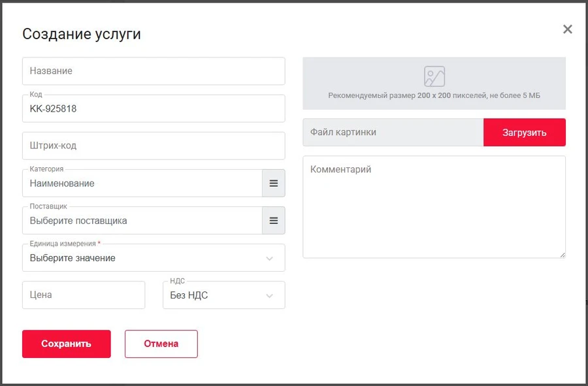
Task: Select the Поставщик field
Action: point(142,221)
